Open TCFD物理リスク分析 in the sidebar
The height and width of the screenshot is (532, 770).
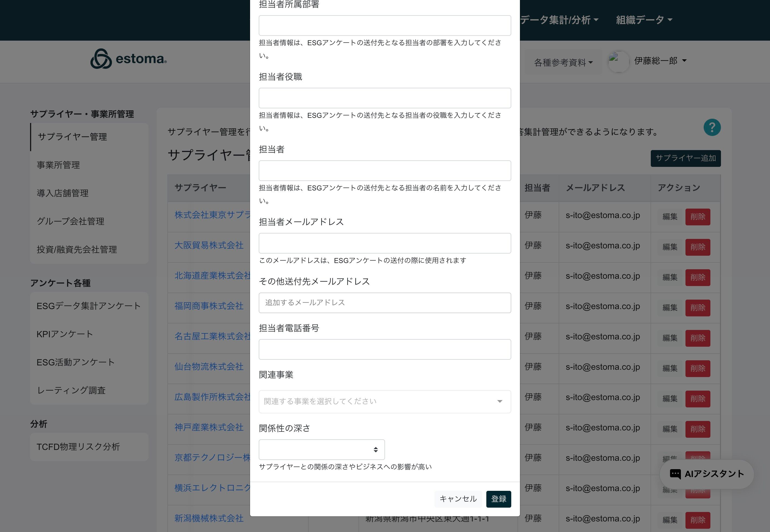point(78,447)
